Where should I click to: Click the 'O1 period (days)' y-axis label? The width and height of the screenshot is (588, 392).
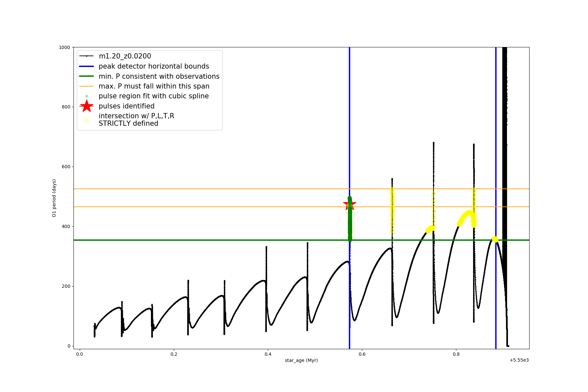point(54,198)
